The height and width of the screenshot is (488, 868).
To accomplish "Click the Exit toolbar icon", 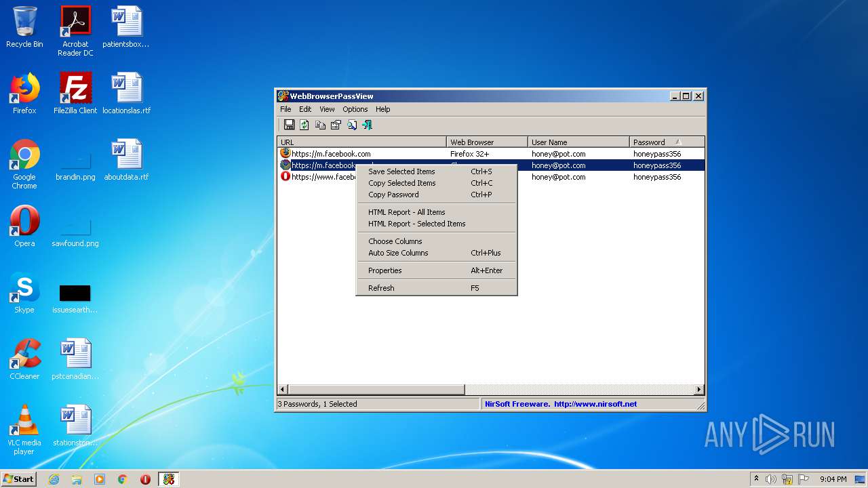I will pyautogui.click(x=367, y=125).
